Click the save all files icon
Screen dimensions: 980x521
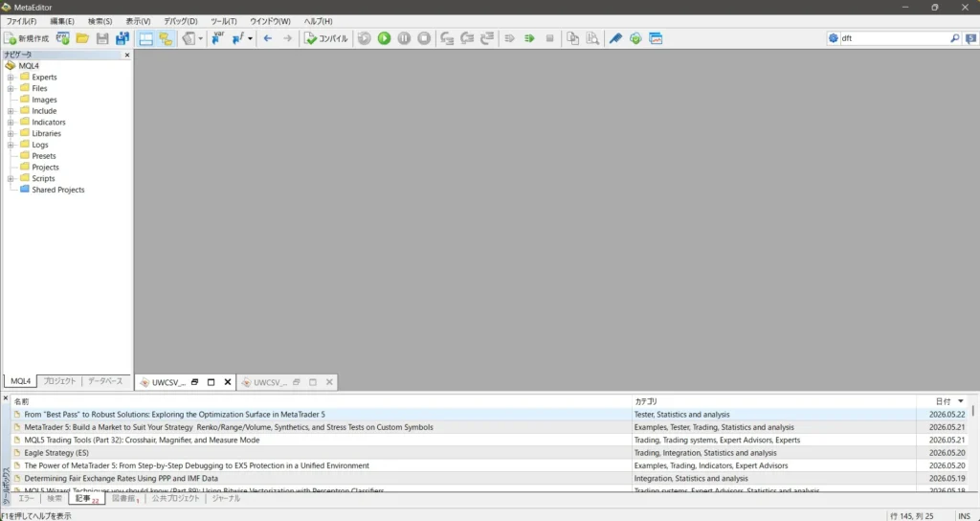[x=122, y=38]
